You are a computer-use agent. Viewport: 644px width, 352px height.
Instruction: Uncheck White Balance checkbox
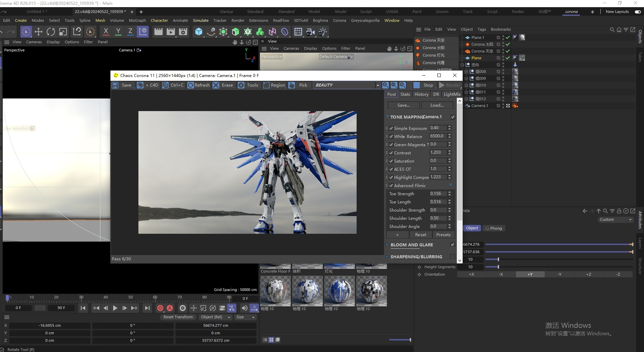391,137
